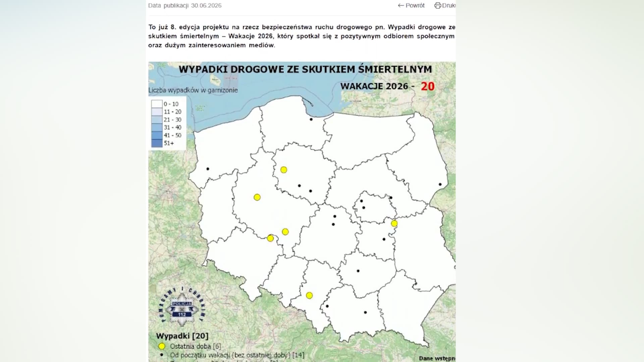The image size is (644, 362).
Task: Click the back arrow icon beside Powrót
Action: pos(401,5)
